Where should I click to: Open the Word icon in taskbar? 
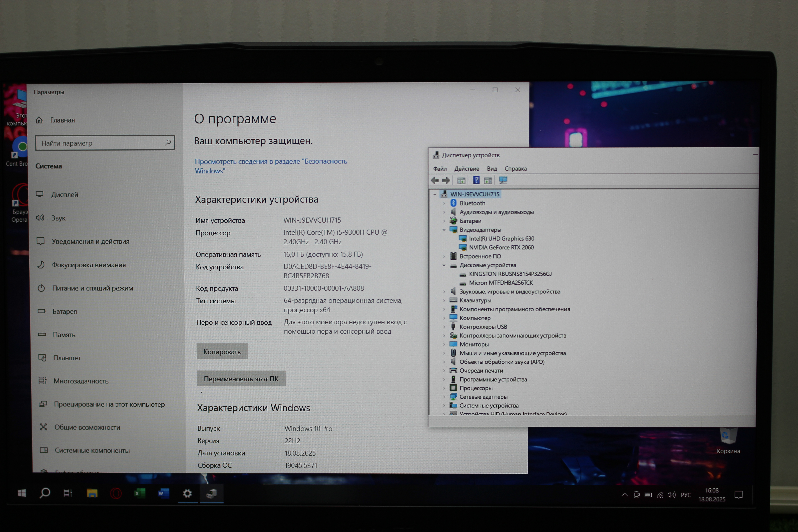[163, 493]
